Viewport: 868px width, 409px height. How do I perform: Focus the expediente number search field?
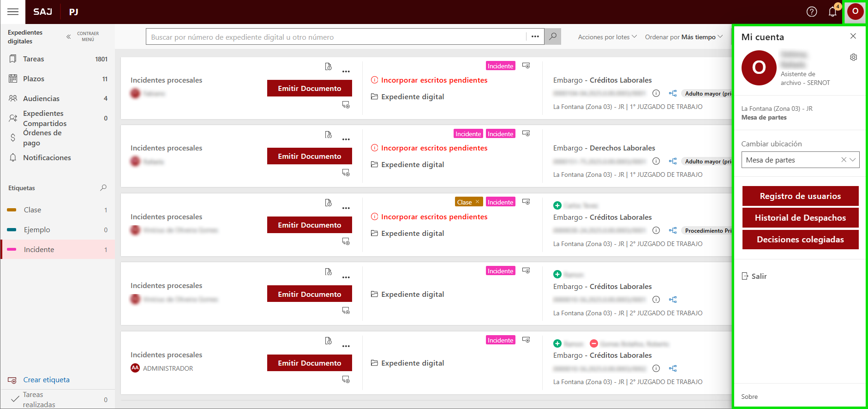coord(337,37)
